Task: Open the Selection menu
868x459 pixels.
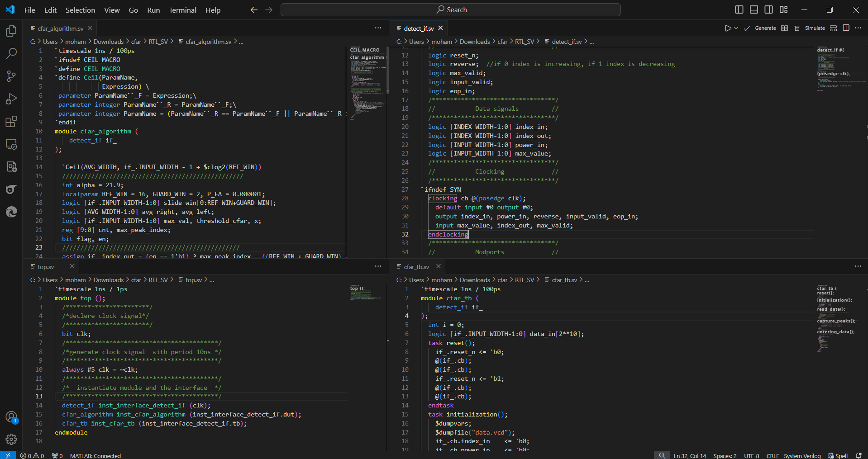Action: pos(80,10)
